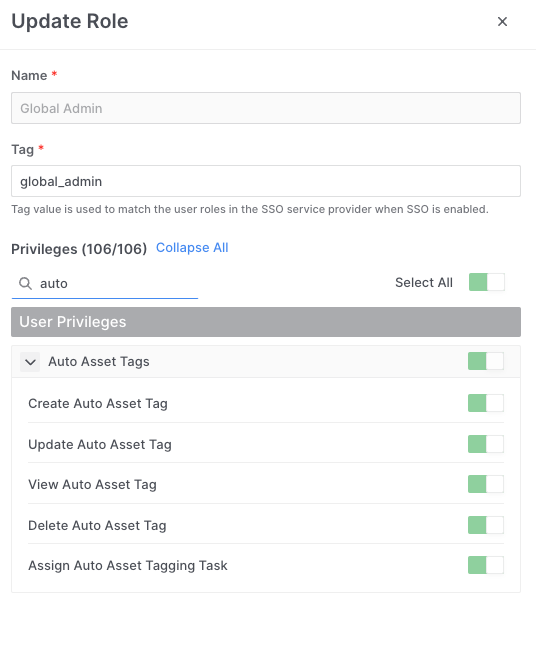Click the Create Auto Asset Tag label

click(98, 403)
